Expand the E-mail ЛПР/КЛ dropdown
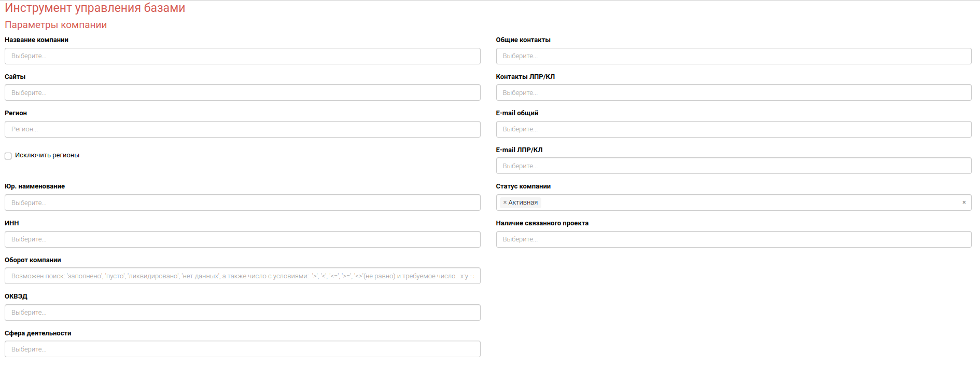980x365 pixels. (733, 166)
